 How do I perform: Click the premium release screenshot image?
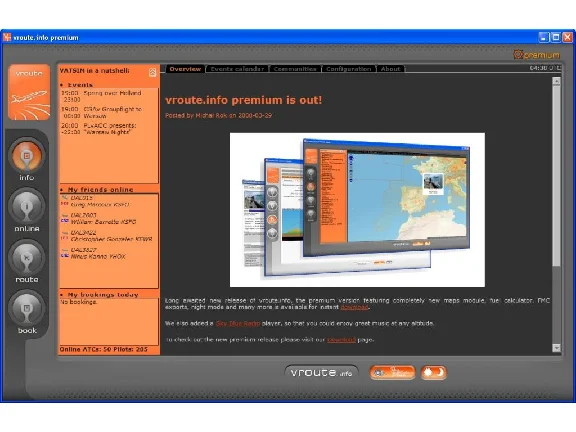point(357,210)
